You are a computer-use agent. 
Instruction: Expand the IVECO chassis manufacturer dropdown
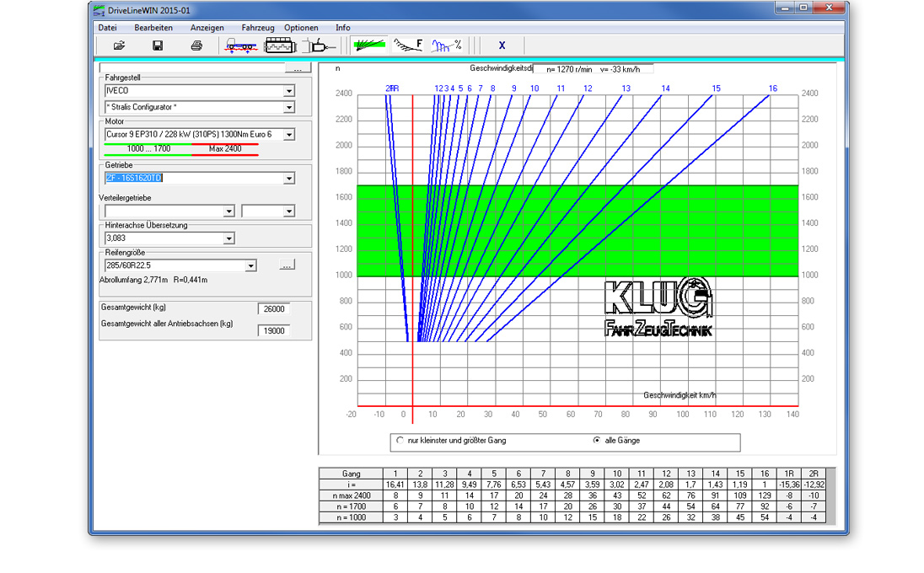pos(288,91)
